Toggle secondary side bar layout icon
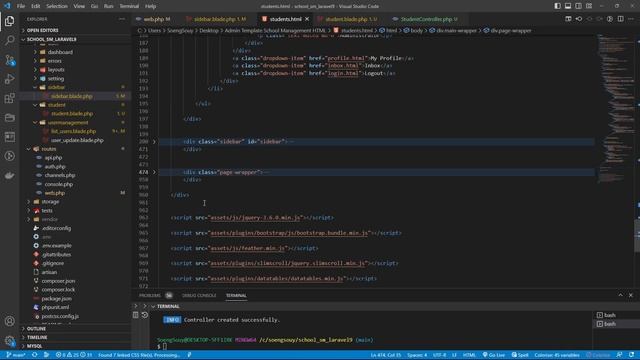This screenshot has height=360, width=640. 578,6
